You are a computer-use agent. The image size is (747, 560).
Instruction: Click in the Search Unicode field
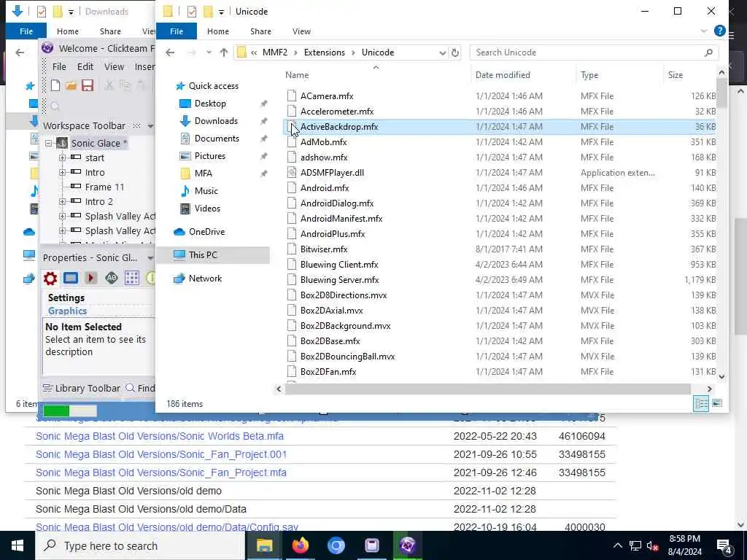594,52
